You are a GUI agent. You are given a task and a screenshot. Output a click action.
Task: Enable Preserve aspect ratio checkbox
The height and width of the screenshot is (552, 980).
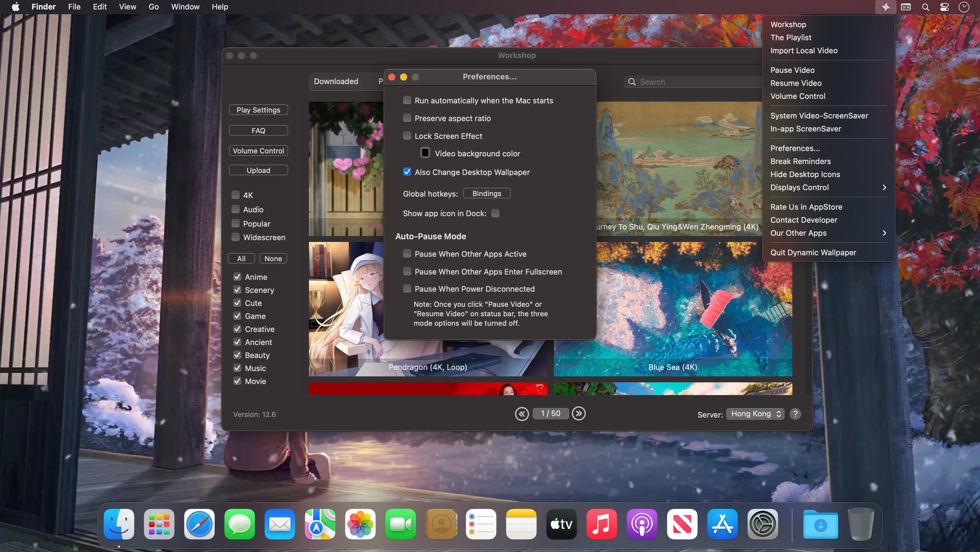pos(407,118)
